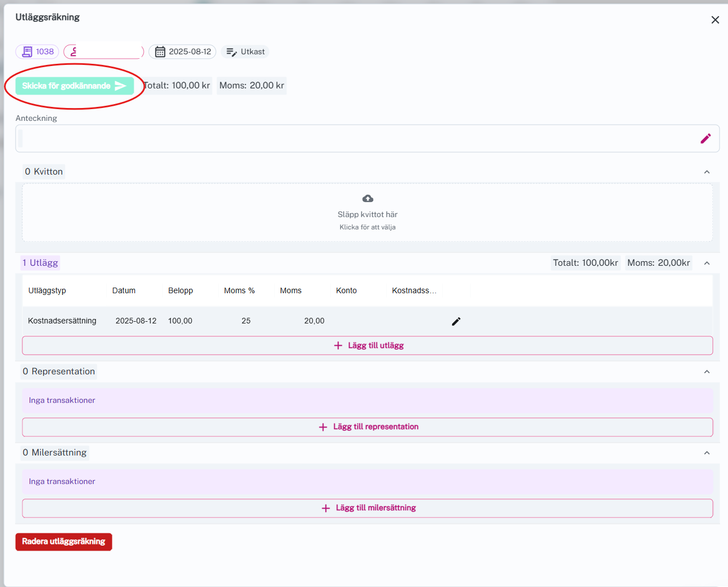
Task: Delete report using Radera utläggsräkning
Action: (x=64, y=542)
